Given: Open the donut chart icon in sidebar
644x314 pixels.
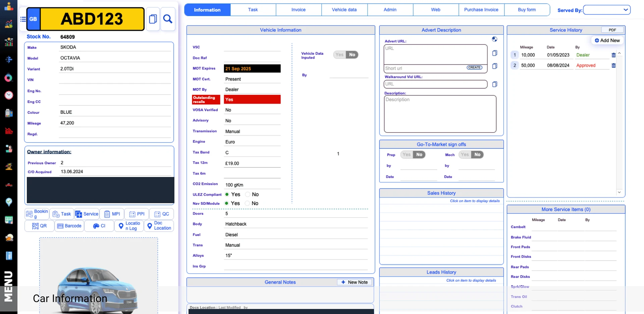Looking at the screenshot, I should pyautogui.click(x=9, y=78).
